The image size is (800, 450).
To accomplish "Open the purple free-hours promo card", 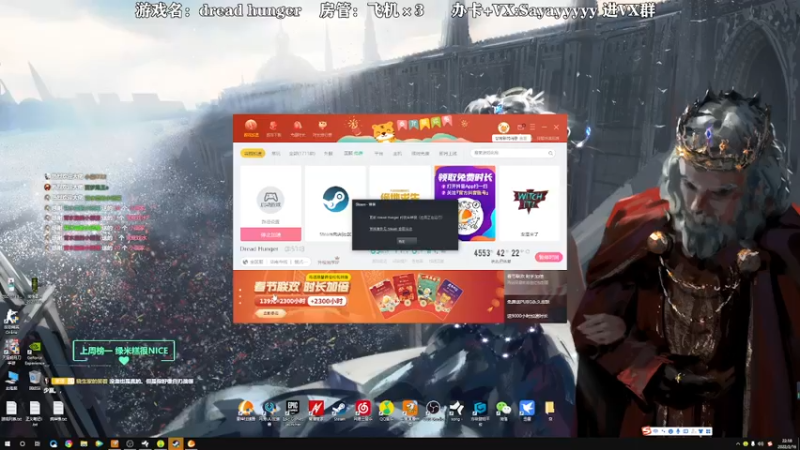I will click(465, 203).
